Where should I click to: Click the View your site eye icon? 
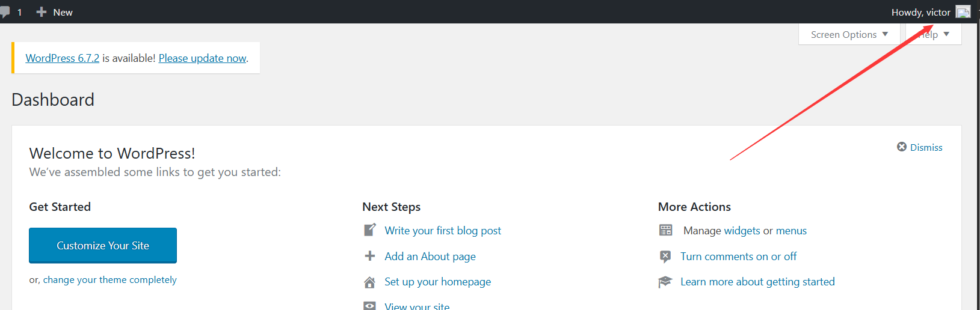tap(370, 306)
